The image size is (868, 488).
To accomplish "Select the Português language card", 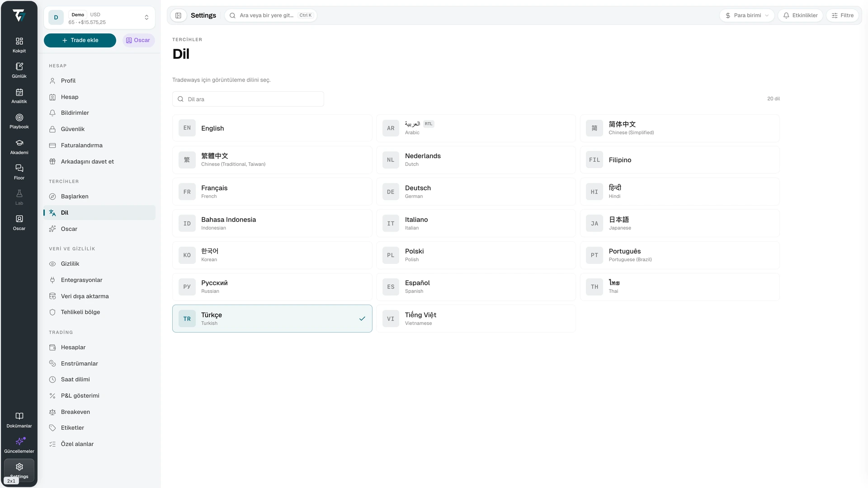I will [x=680, y=255].
